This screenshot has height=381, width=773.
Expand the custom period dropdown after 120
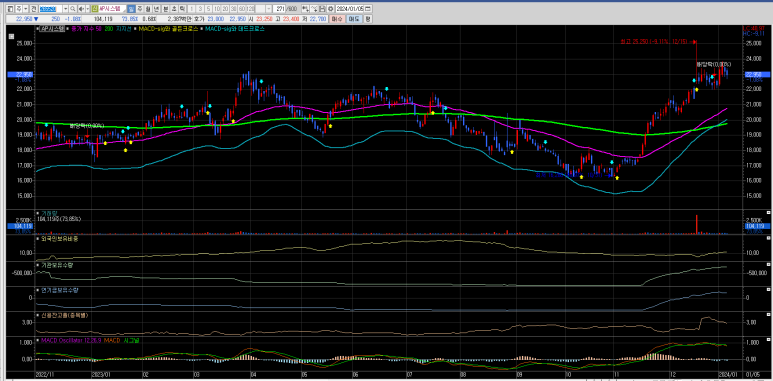click(x=268, y=9)
